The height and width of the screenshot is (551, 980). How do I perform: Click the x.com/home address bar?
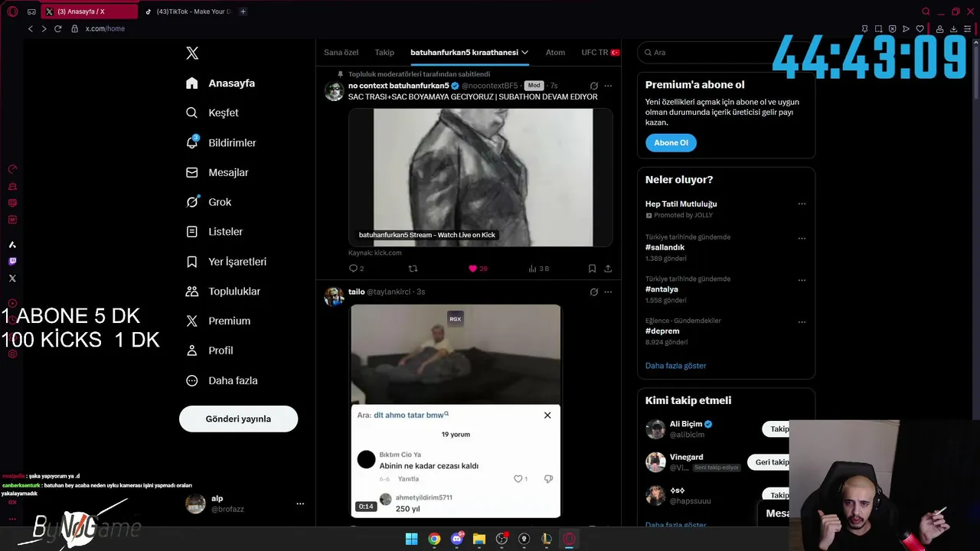(105, 28)
